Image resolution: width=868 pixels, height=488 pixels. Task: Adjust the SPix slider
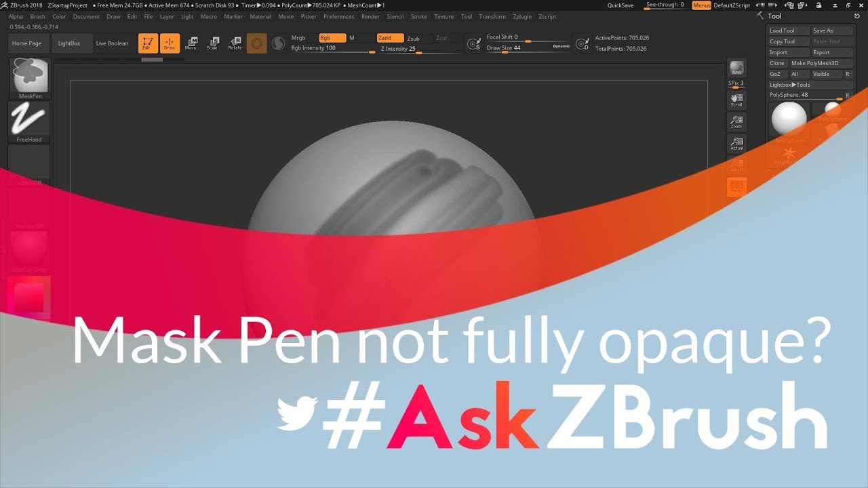(736, 84)
